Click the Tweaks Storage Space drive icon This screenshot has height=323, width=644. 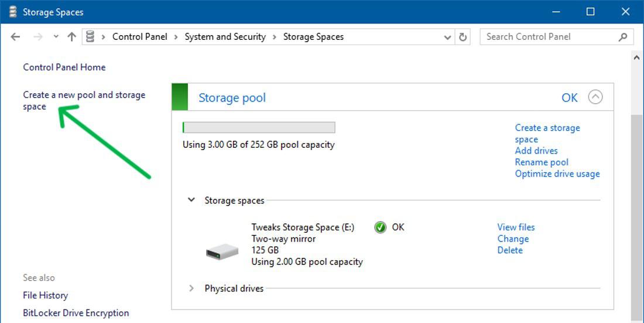[222, 252]
